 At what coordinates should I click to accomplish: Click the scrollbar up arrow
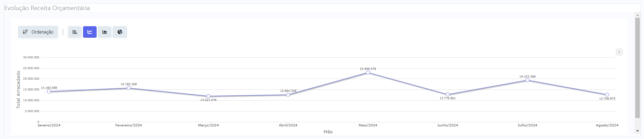[x=638, y=15]
